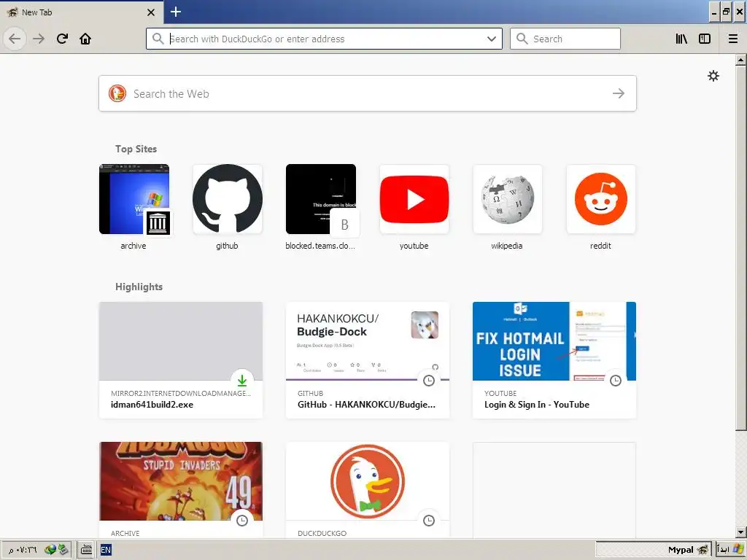Image resolution: width=747 pixels, height=560 pixels.
Task: Click the Mypal taskbar button
Action: [x=653, y=550]
